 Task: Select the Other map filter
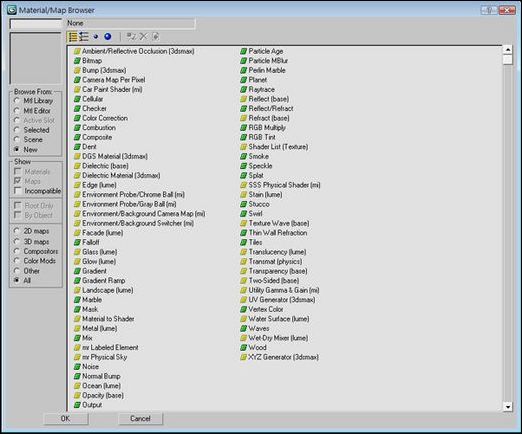(x=17, y=271)
